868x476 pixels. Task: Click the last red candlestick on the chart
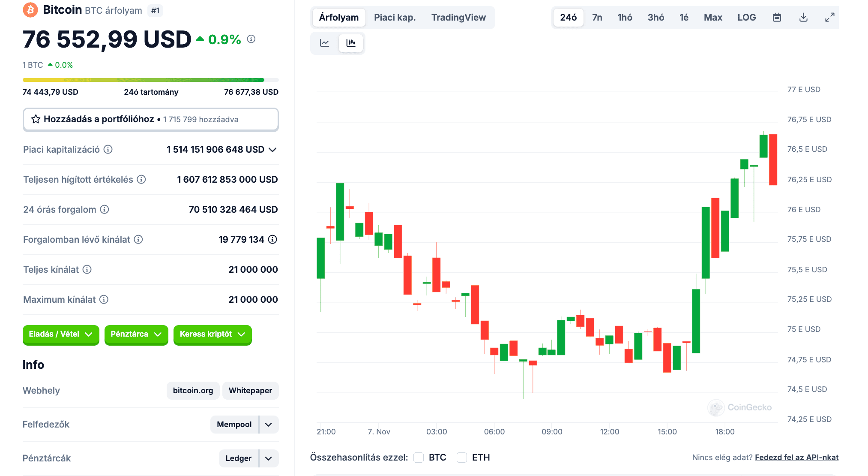click(x=773, y=160)
